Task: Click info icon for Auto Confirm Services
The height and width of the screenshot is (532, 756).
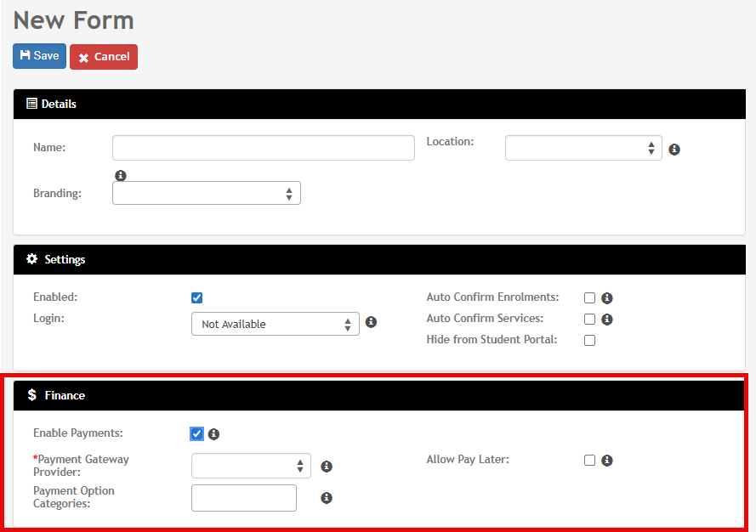Action: tap(607, 320)
